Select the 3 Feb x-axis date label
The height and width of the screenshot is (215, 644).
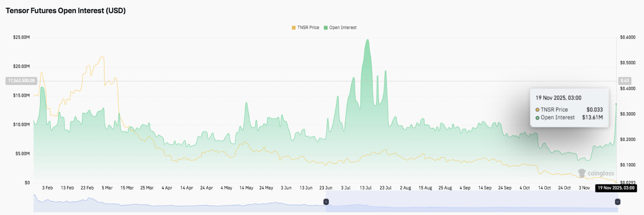47,188
